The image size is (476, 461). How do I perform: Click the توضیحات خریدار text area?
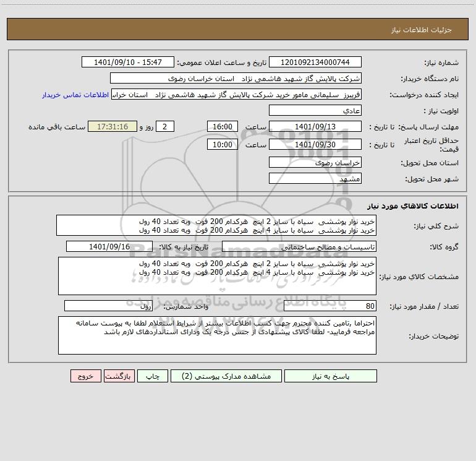[x=217, y=335]
